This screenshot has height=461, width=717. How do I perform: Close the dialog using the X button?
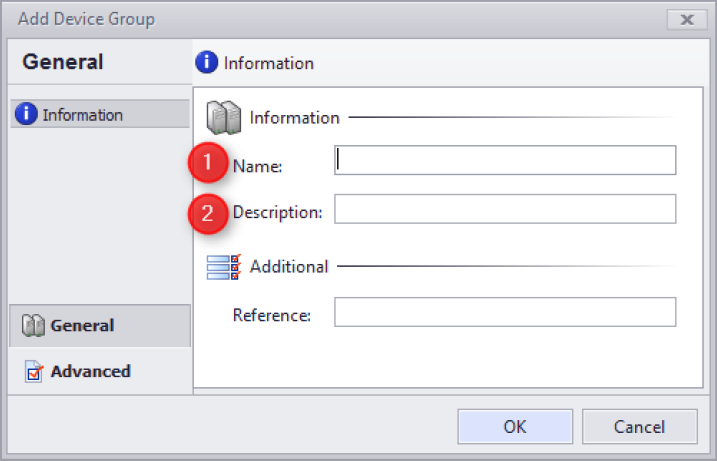point(686,20)
